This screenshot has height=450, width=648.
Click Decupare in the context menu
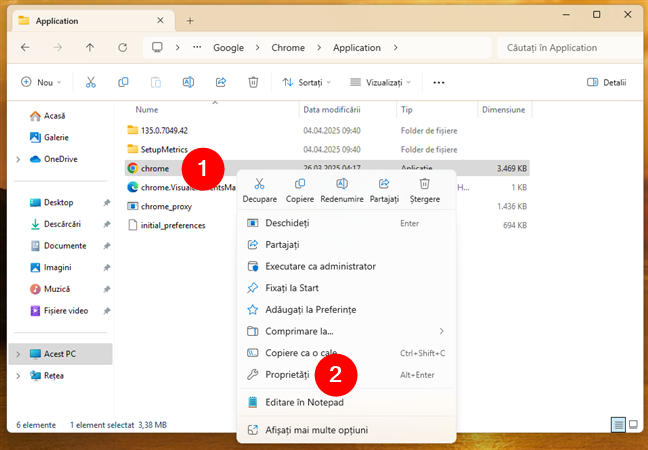click(260, 190)
